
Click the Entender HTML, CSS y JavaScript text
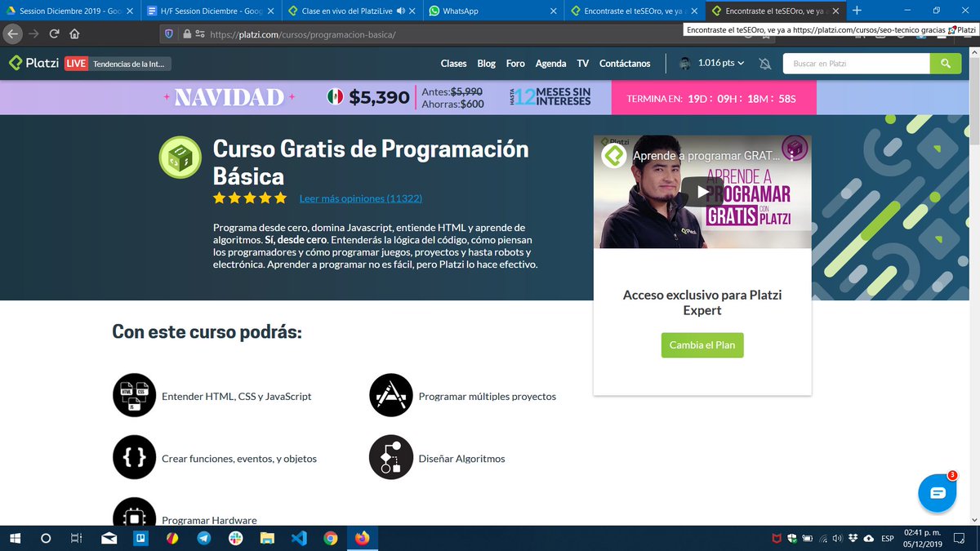(237, 396)
